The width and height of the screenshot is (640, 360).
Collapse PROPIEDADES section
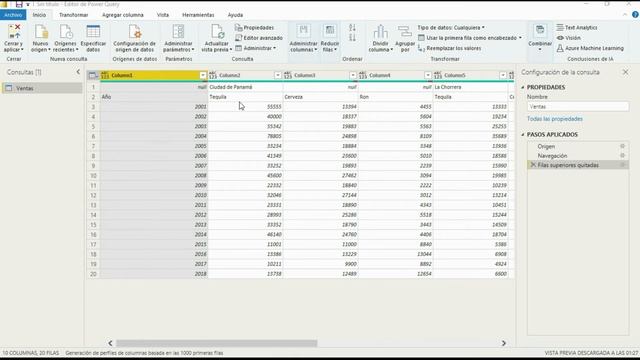(523, 87)
